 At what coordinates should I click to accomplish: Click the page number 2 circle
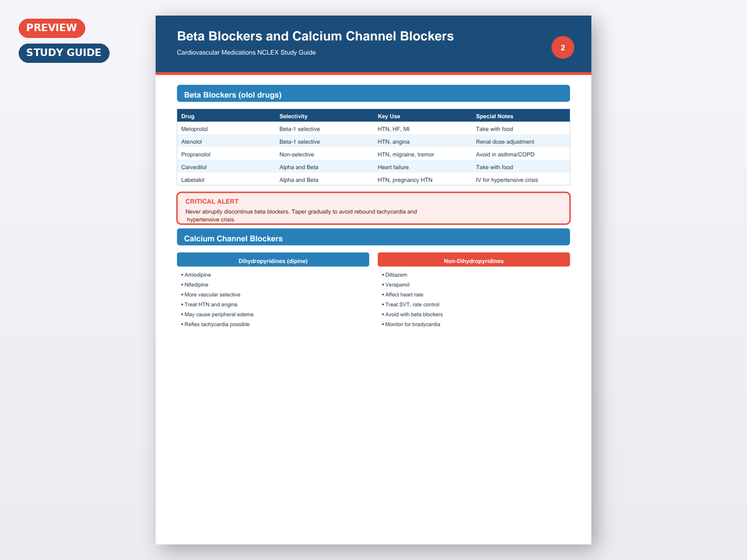point(563,47)
